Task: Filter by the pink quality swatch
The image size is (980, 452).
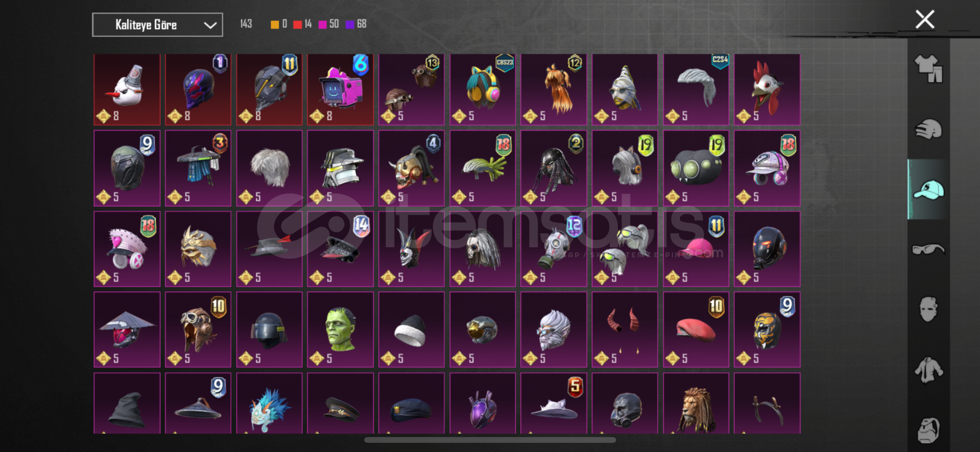Action: coord(322,24)
